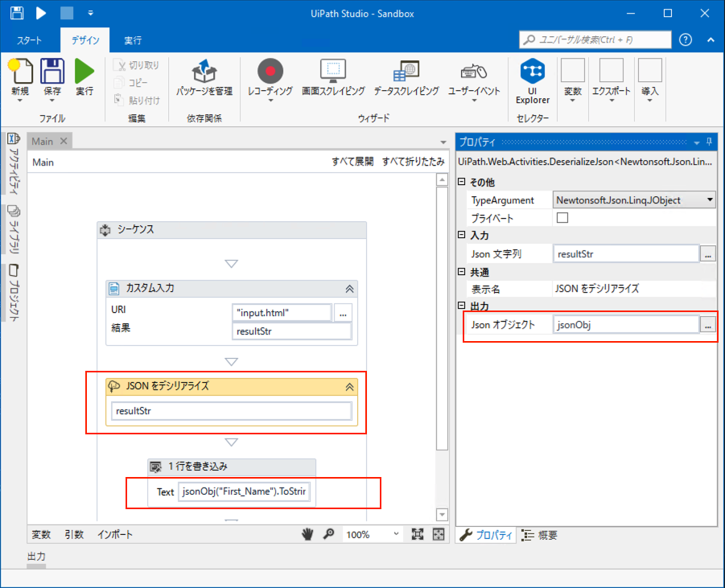Toggle the overview minimap icon
The width and height of the screenshot is (725, 588).
[x=439, y=534]
